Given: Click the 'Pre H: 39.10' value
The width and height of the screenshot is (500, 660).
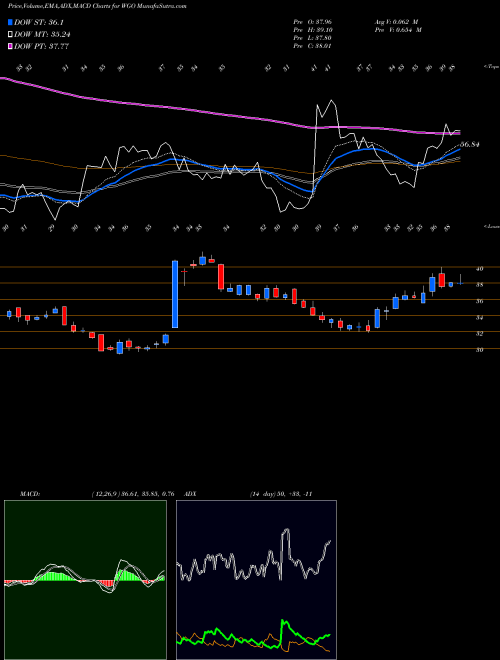Looking at the screenshot, I should click(313, 29).
